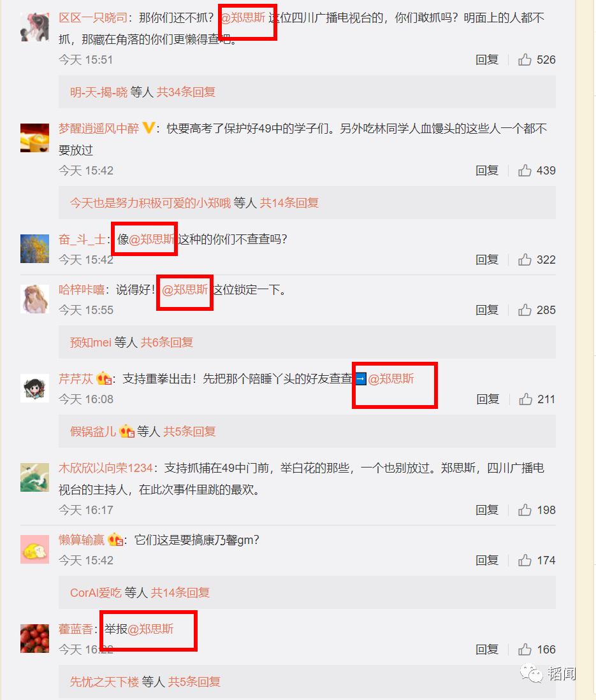Open @郑思斯 mention in 哈梓咔嘻's comment
The image size is (596, 700).
point(185,290)
